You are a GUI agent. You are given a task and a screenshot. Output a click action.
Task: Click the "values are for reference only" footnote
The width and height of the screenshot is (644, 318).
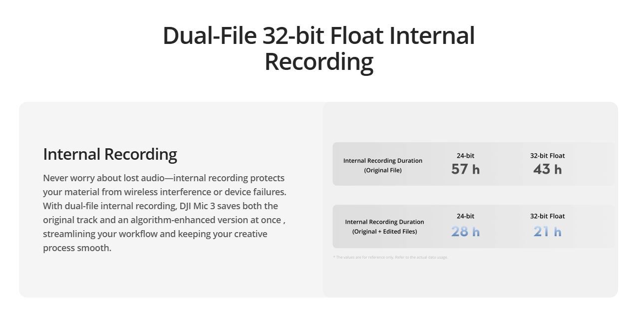point(390,258)
